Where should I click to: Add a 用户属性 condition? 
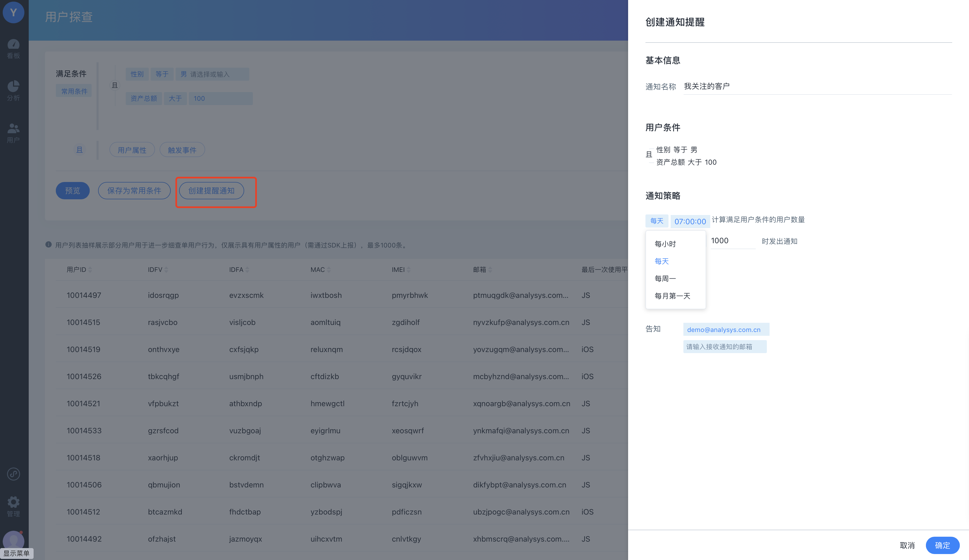pos(132,150)
